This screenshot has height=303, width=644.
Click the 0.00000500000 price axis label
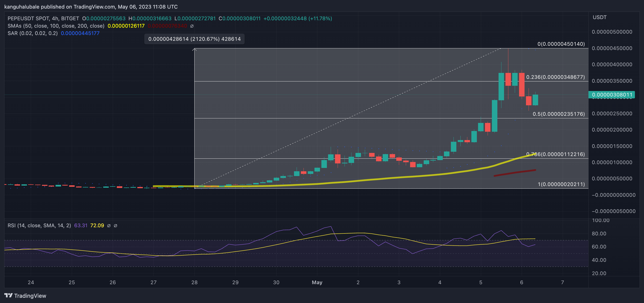pos(612,32)
